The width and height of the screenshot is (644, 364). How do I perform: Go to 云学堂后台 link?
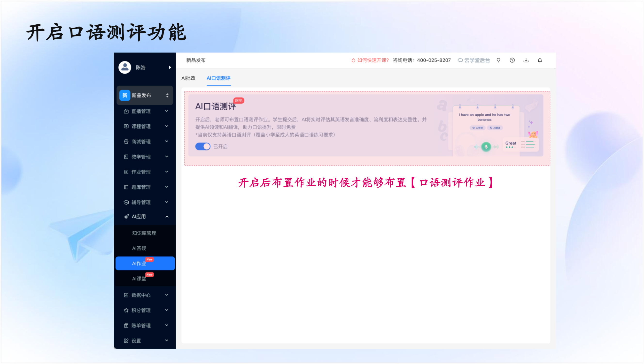tap(476, 60)
